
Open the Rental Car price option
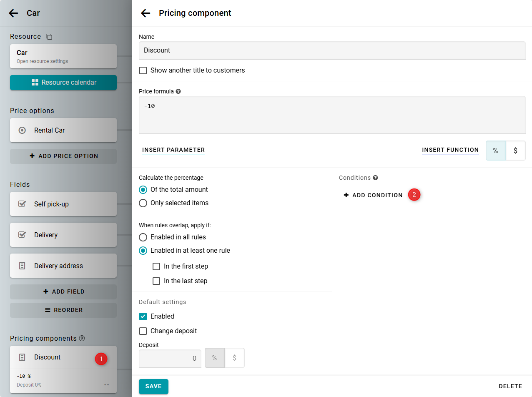pyautogui.click(x=63, y=130)
